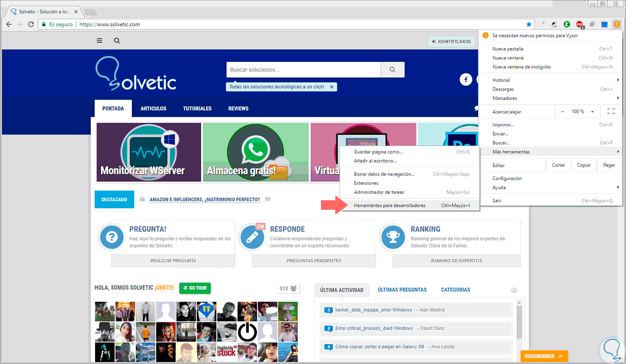
Task: Click the orange Chrome menu warning icon
Action: click(616, 24)
